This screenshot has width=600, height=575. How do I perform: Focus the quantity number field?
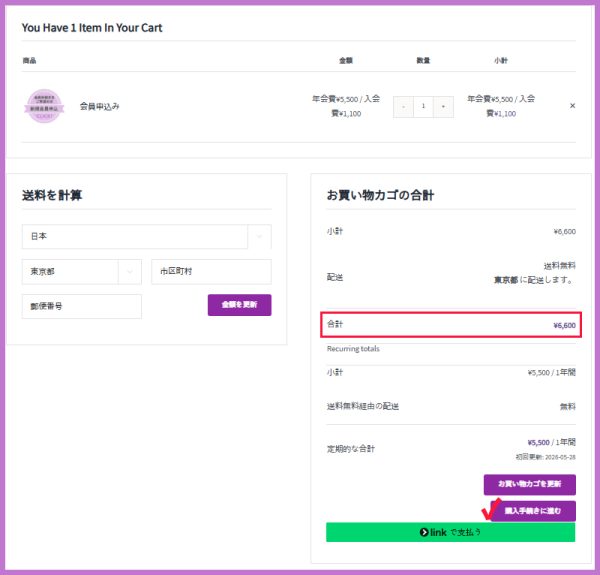tap(423, 106)
